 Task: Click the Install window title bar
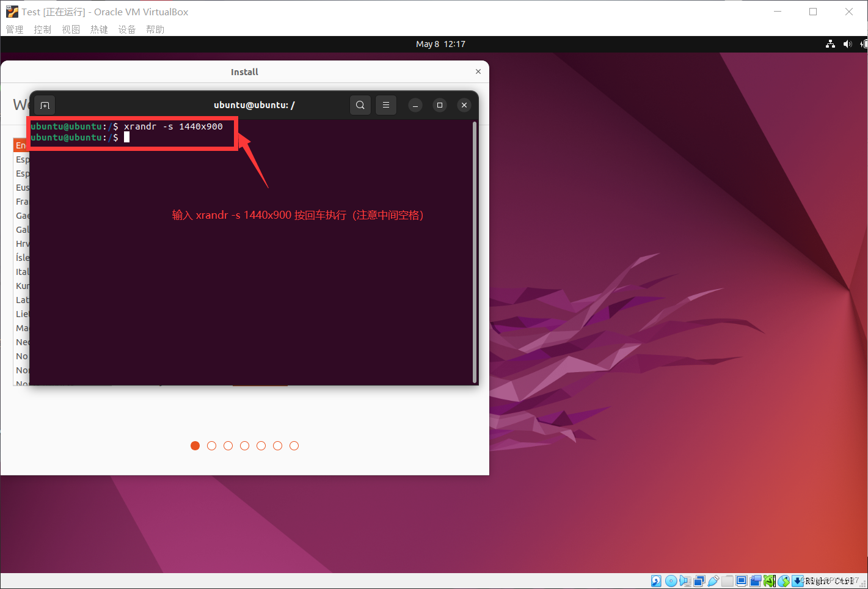[x=244, y=71]
